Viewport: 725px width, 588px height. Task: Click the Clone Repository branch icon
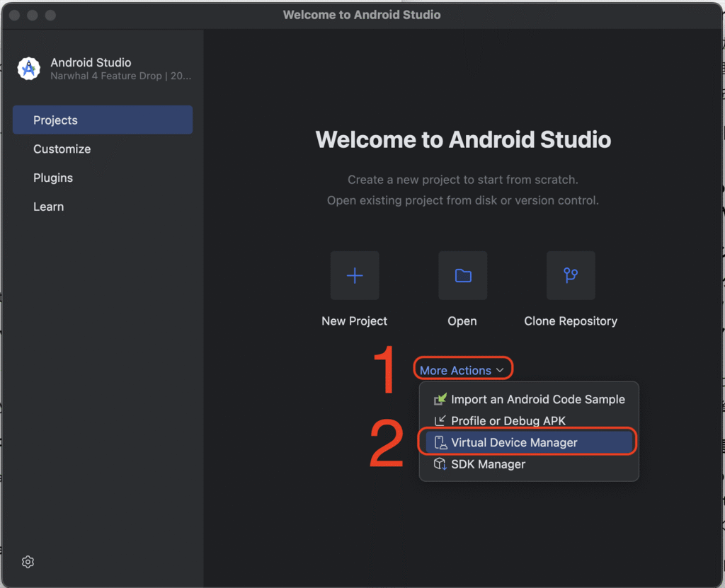click(x=571, y=275)
